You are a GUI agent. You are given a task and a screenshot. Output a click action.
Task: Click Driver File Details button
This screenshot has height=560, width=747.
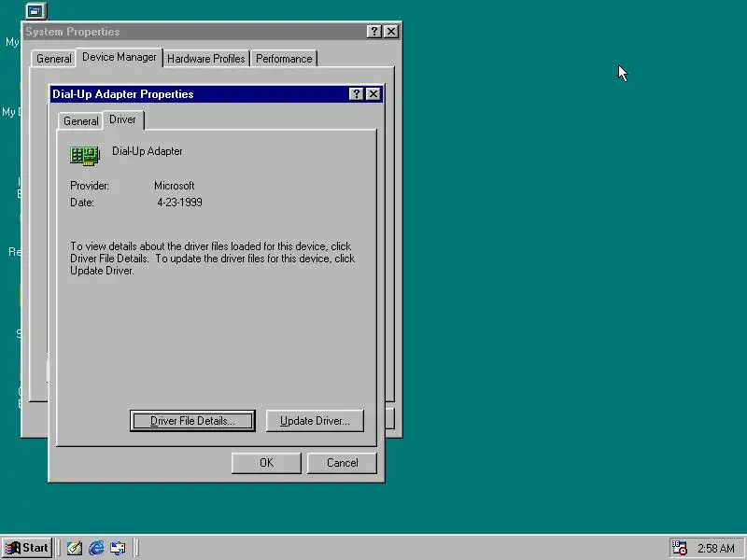(192, 421)
